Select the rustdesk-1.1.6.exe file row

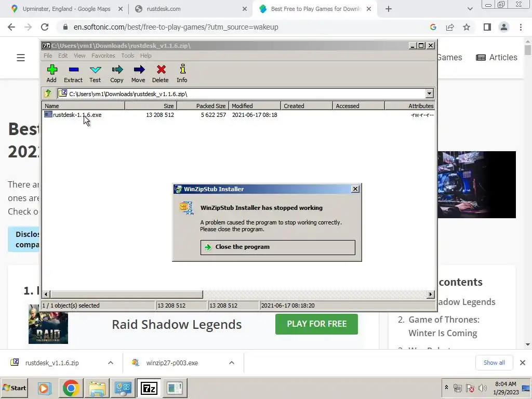coord(238,115)
